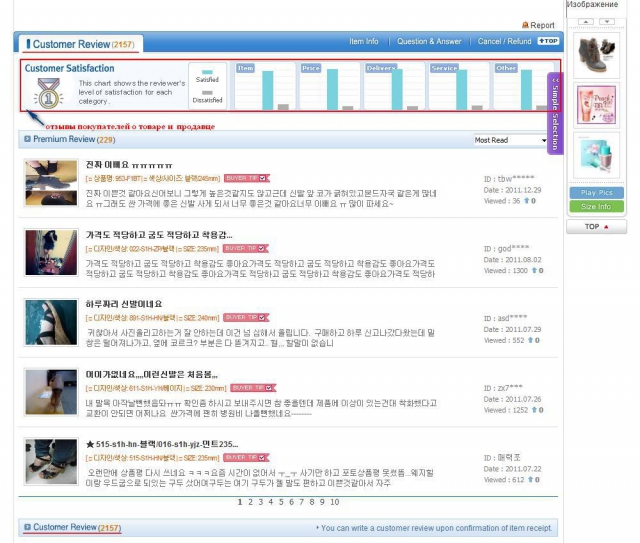Open photo of review dated 2011.07.22
Image resolution: width=640 pixels, height=543 pixels.
point(51,462)
